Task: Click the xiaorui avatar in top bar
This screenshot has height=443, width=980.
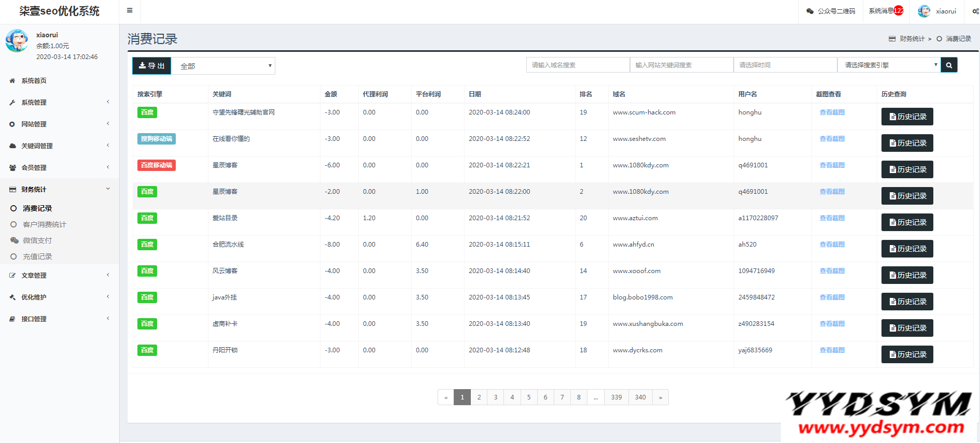Action: click(924, 11)
